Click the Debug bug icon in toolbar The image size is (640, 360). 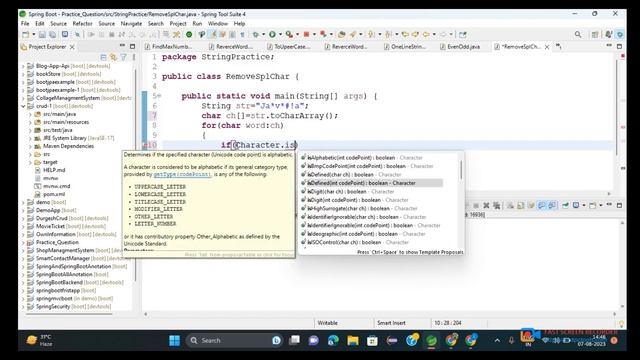click(x=256, y=35)
